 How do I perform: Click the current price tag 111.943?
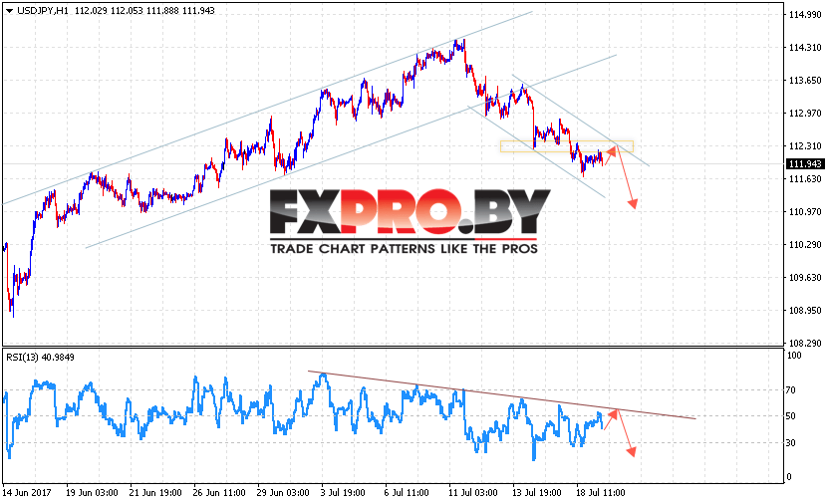click(805, 164)
